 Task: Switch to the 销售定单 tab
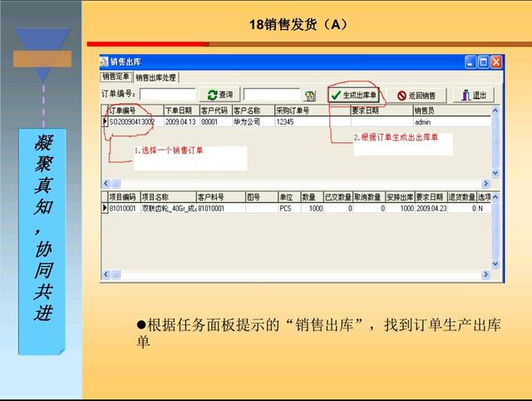tap(116, 77)
